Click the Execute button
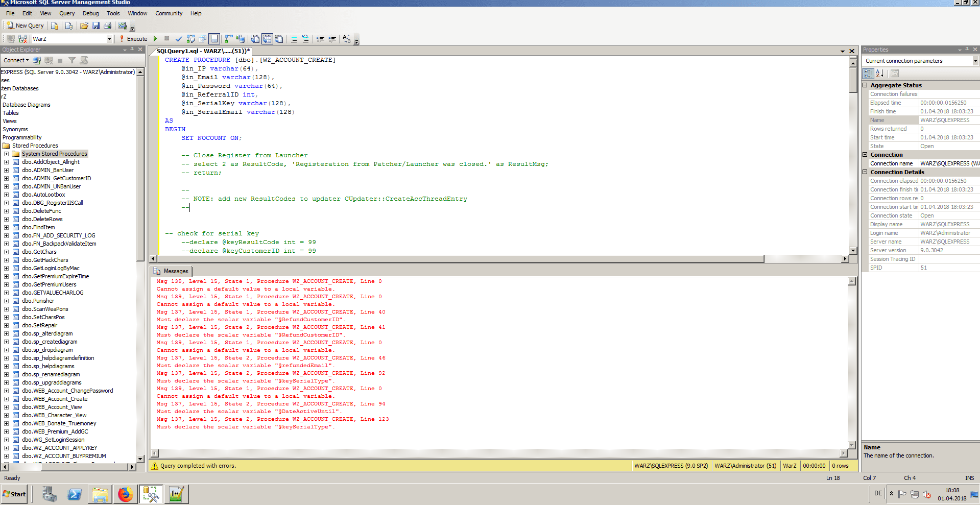The height and width of the screenshot is (505, 980). click(x=133, y=39)
